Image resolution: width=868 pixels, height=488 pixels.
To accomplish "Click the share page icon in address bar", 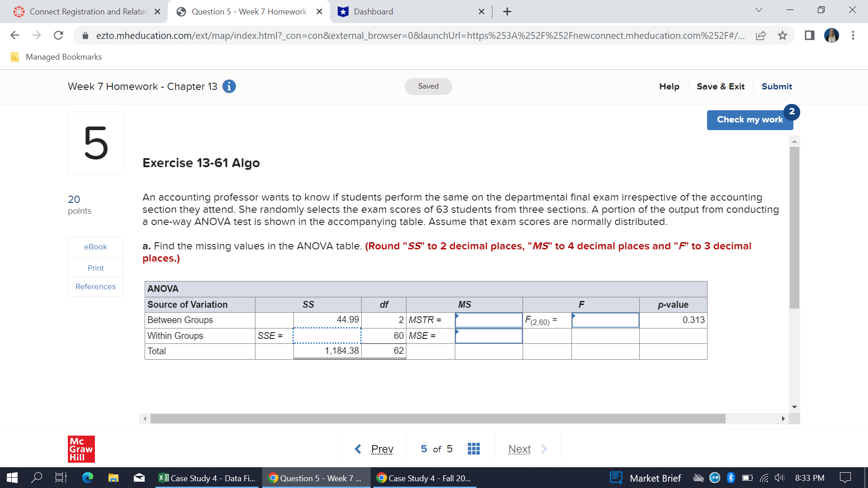I will click(x=761, y=35).
